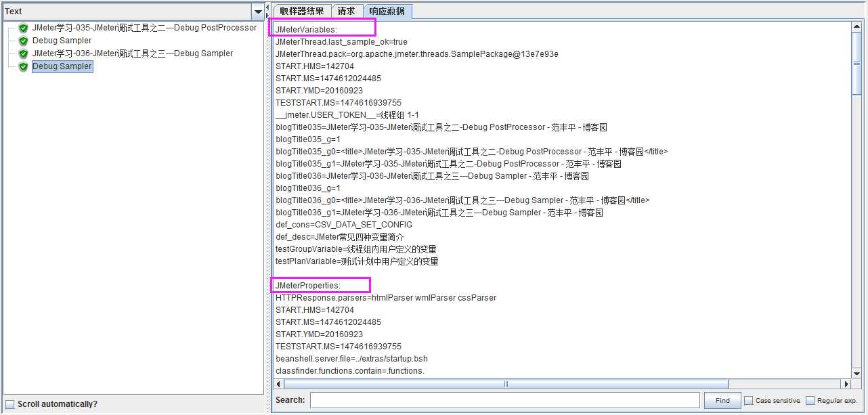The image size is (868, 415).
Task: Click first START.HMS=142704 under JMeterVariables
Action: (315, 66)
